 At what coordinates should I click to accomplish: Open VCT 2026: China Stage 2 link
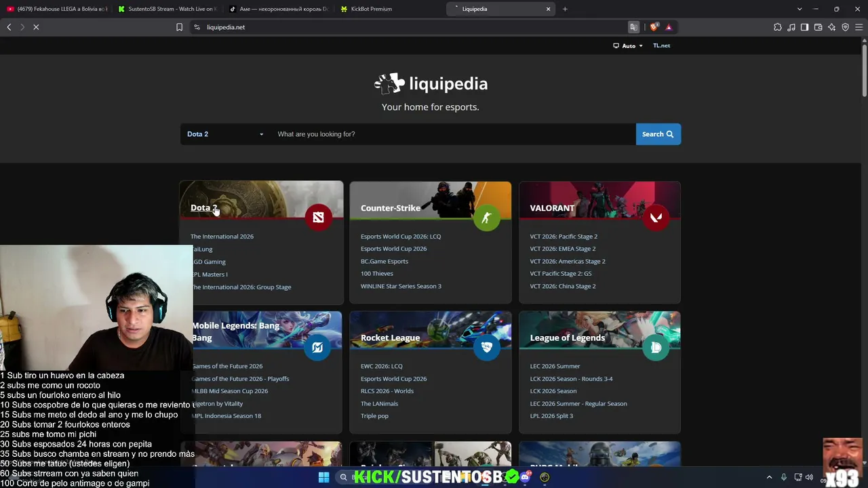(x=563, y=286)
